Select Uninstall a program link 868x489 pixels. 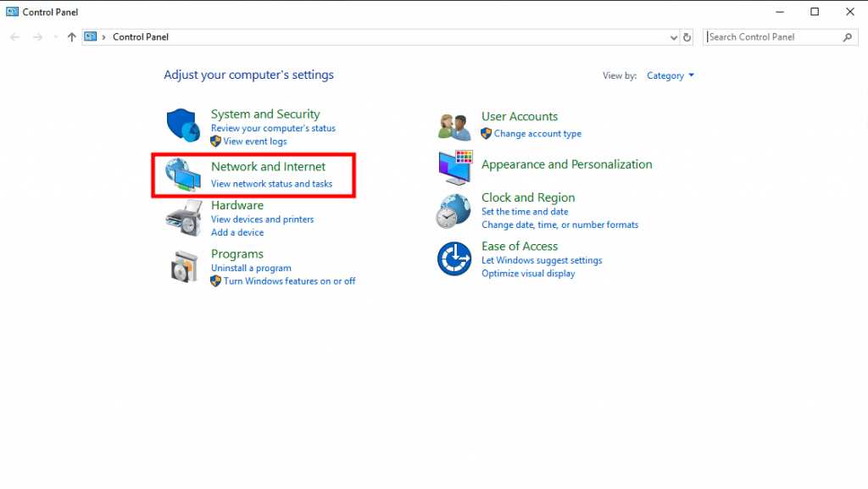pyautogui.click(x=251, y=268)
